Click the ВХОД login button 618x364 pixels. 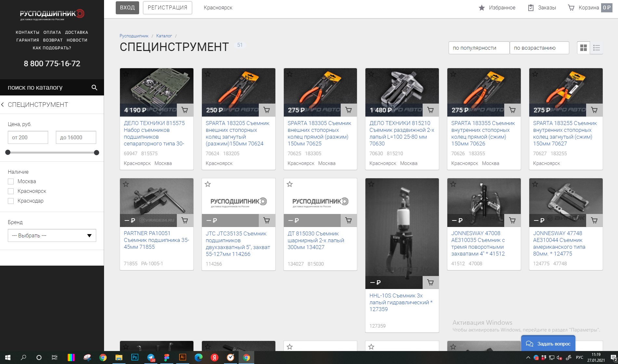127,7
